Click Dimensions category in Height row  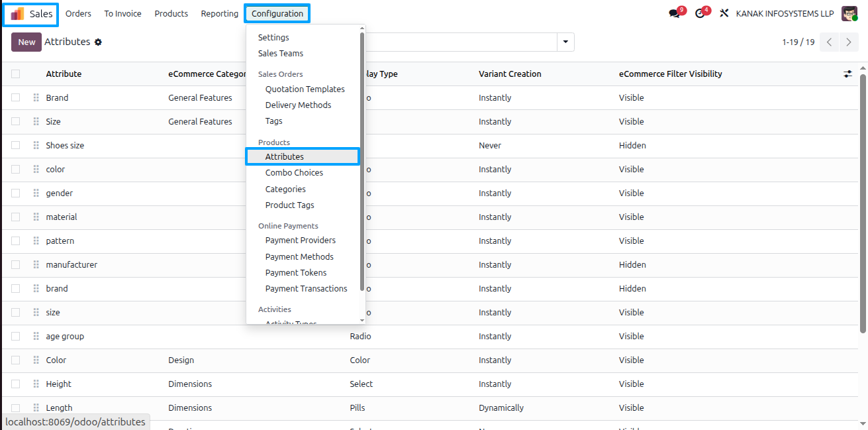(x=190, y=384)
